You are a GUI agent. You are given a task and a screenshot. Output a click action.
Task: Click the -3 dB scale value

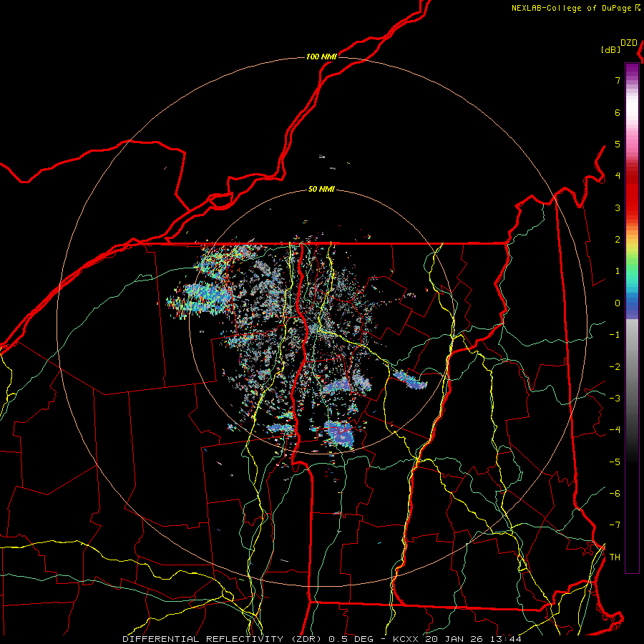coord(615,399)
